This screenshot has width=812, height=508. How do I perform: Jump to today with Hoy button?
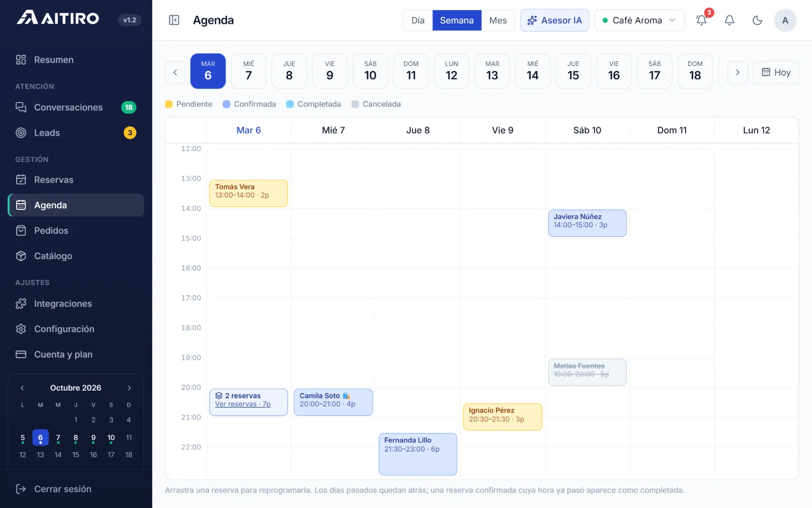click(x=776, y=73)
